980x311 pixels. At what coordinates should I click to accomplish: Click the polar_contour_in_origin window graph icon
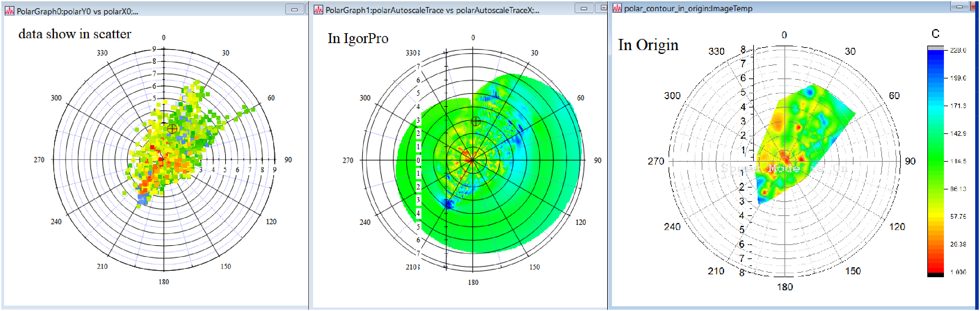coord(617,8)
